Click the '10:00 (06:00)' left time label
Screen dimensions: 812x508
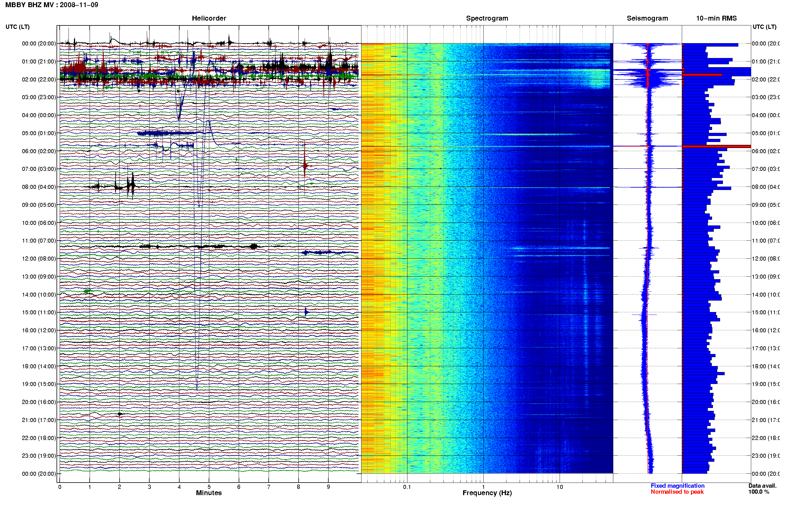(39, 223)
